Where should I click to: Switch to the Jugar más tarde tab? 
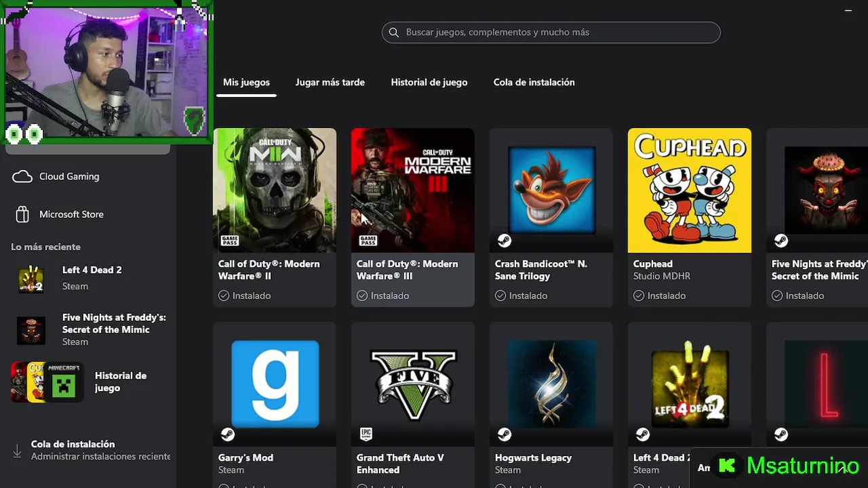tap(330, 82)
